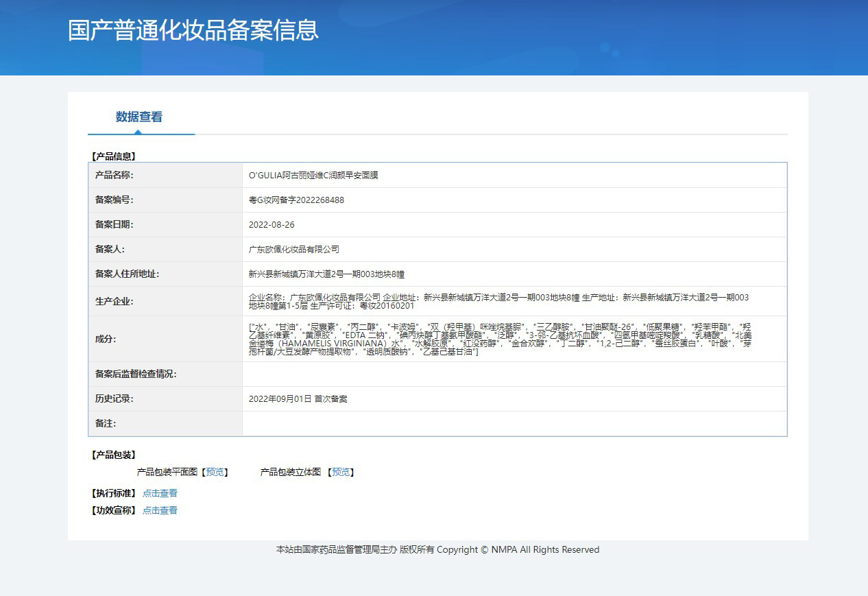Click the 备案日期 row label
This screenshot has width=868, height=596.
[x=114, y=225]
